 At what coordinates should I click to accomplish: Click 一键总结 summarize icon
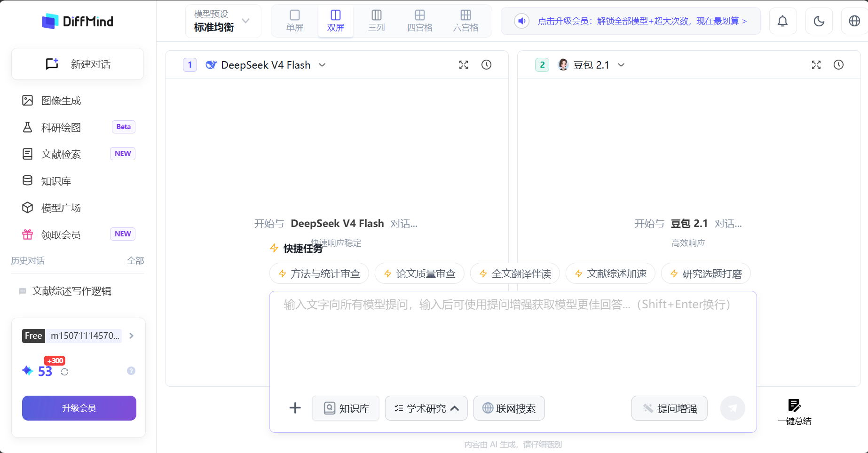pos(795,412)
